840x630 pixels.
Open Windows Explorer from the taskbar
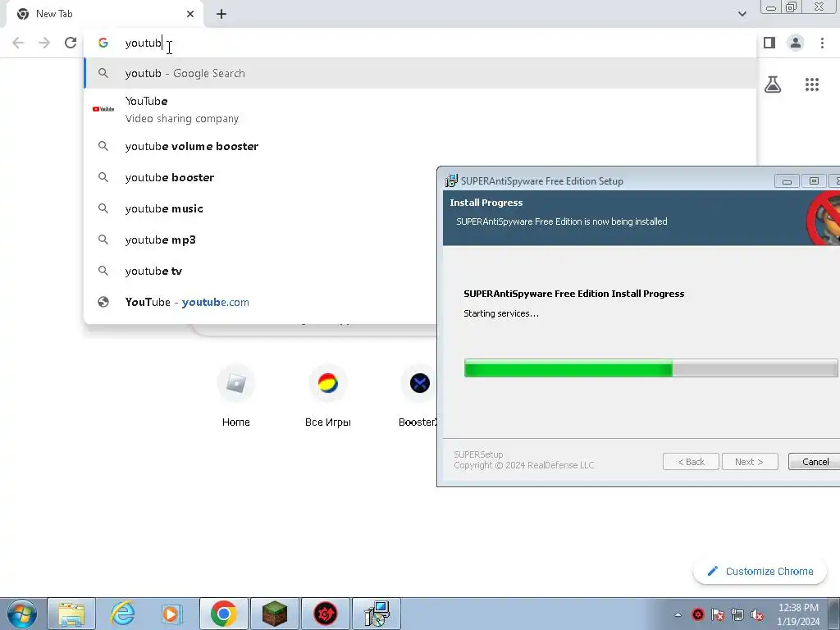(x=72, y=614)
